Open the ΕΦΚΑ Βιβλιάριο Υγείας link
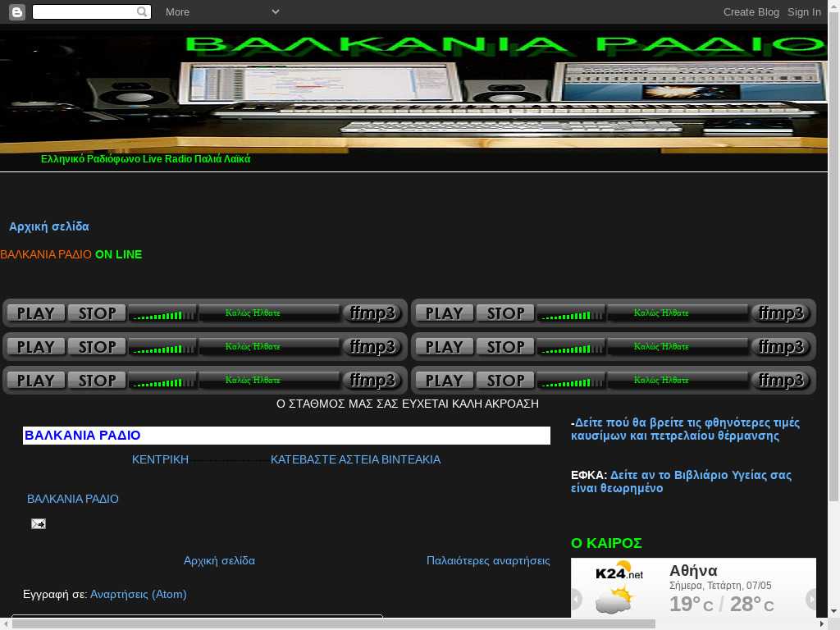This screenshot has width=840, height=630. click(681, 482)
